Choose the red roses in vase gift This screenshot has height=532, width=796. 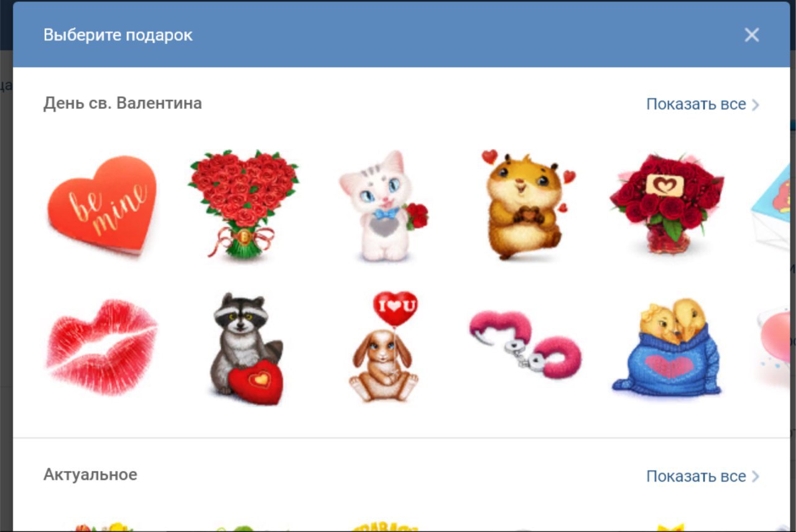(x=667, y=204)
